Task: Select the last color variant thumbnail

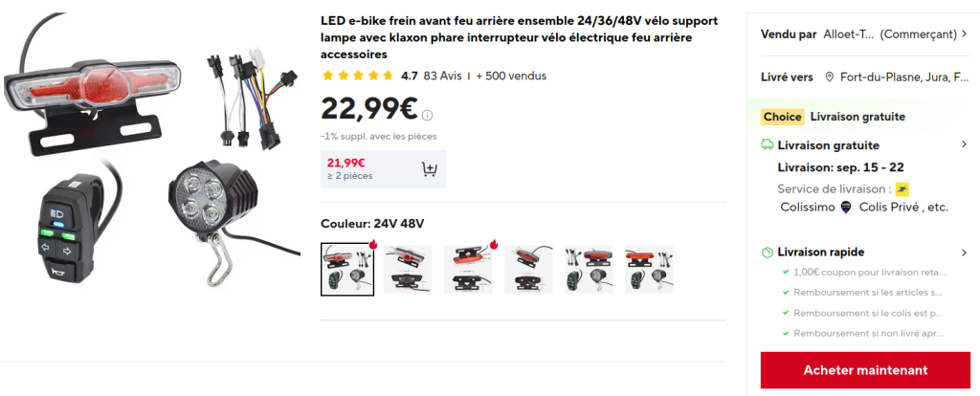Action: tap(649, 269)
